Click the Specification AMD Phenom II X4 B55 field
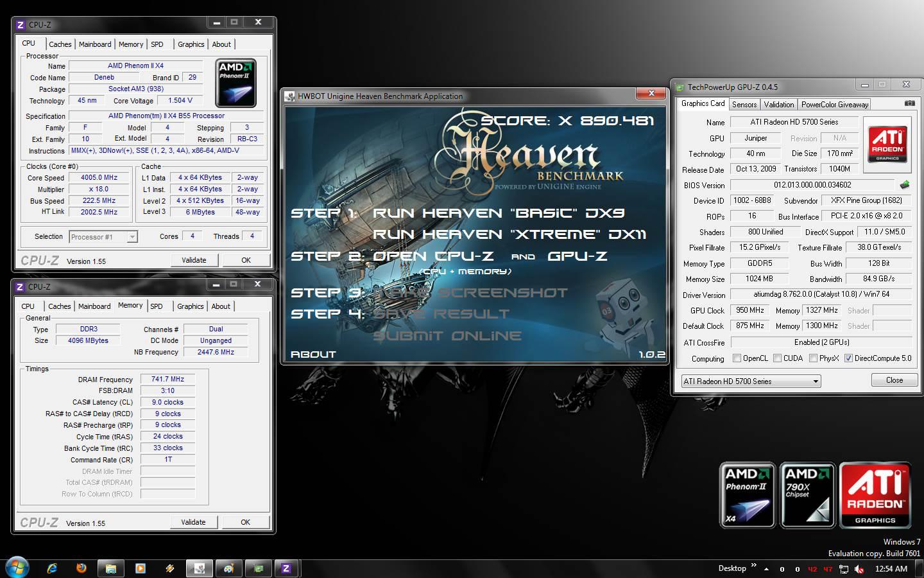Screen dimensions: 924x578 coord(166,116)
